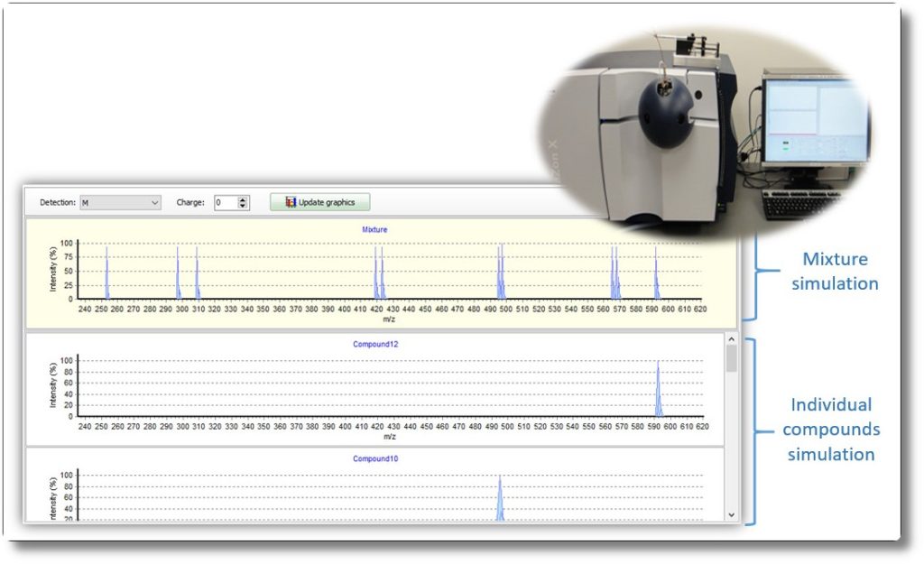This screenshot has height=564, width=924.
Task: Click the Update graphics button
Action: 320,202
